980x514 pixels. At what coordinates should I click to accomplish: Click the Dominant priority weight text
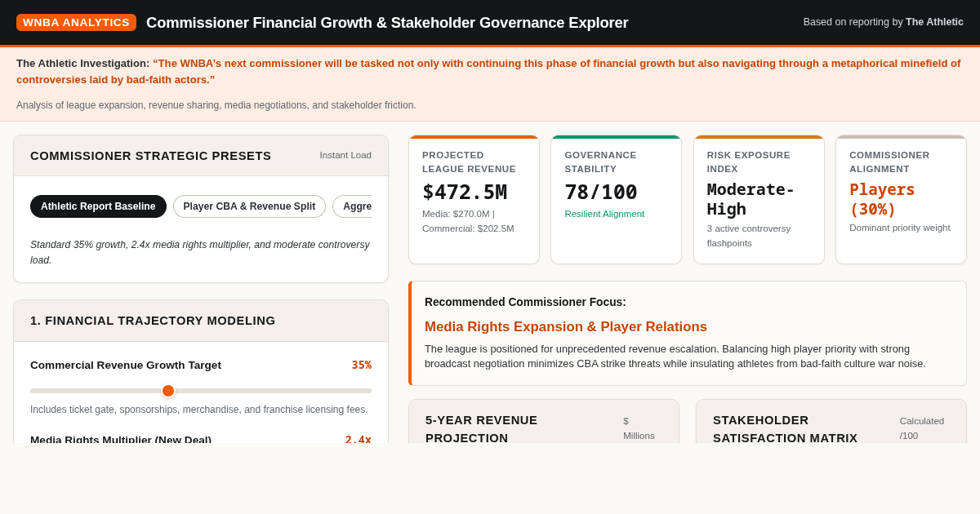(900, 228)
